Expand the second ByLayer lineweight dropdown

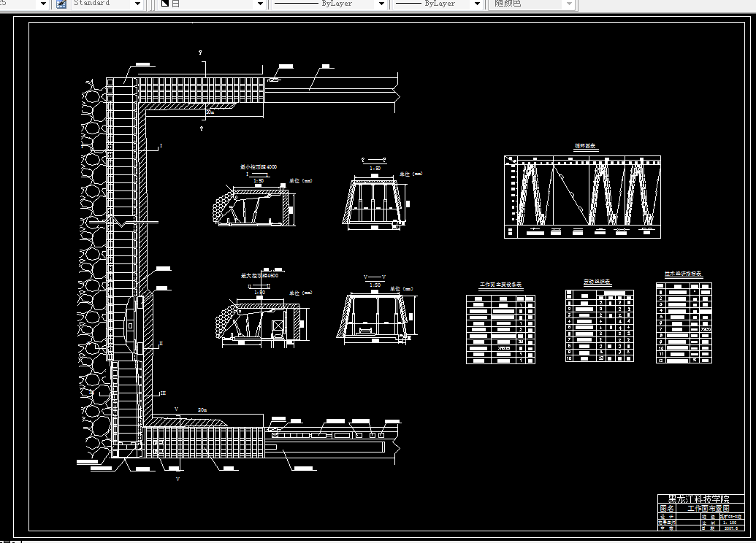click(x=477, y=4)
